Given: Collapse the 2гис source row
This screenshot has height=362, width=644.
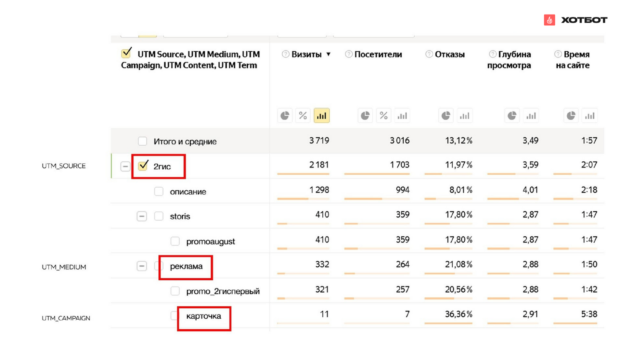Looking at the screenshot, I should [x=125, y=167].
